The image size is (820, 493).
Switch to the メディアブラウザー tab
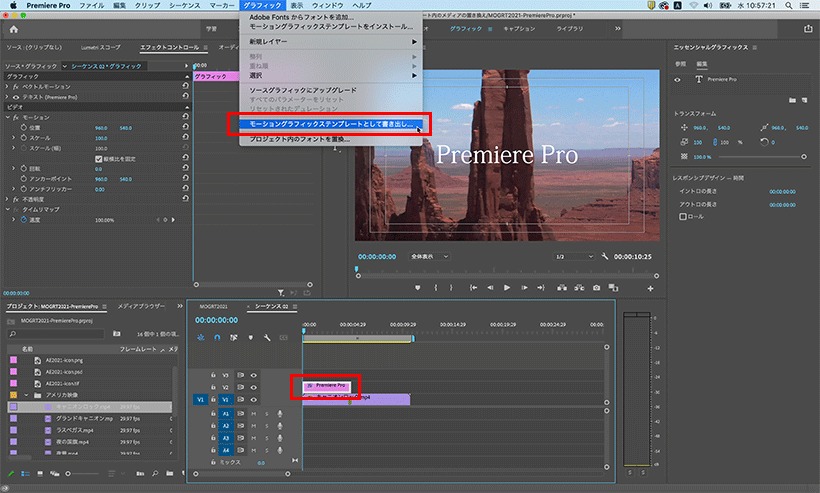coord(141,306)
